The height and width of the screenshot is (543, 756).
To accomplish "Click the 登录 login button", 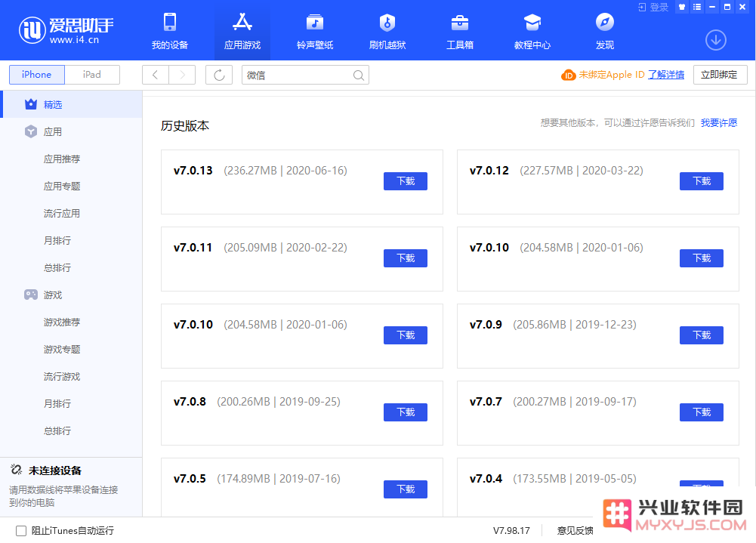I will pyautogui.click(x=653, y=8).
